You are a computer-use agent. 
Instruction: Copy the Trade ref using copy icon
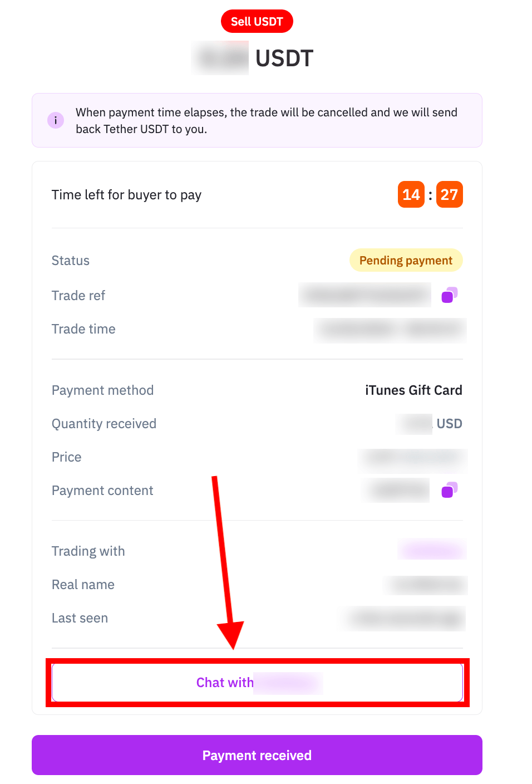coord(449,295)
